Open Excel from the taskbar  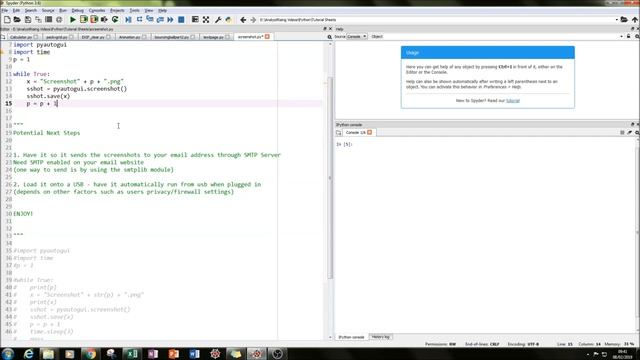(132, 353)
